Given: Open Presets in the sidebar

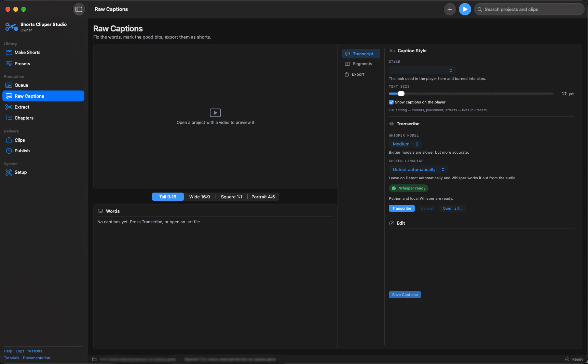Looking at the screenshot, I should pyautogui.click(x=43, y=64).
